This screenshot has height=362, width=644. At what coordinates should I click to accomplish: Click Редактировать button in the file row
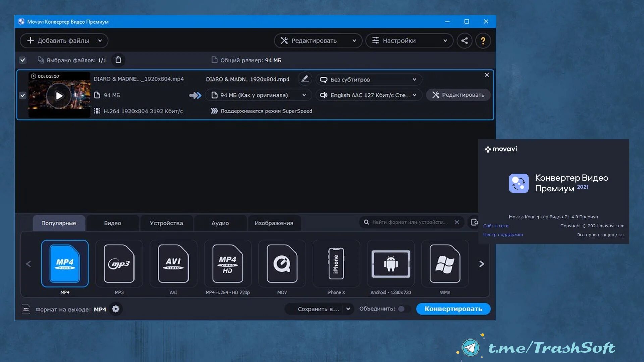point(458,95)
